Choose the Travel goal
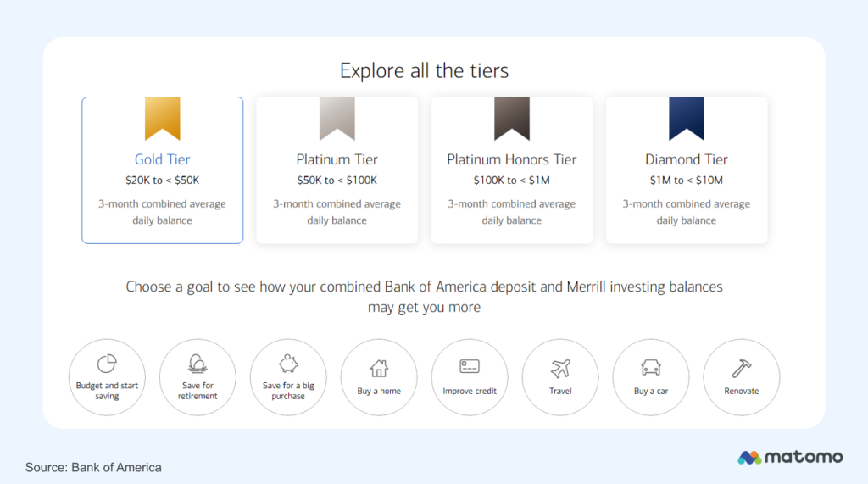This screenshot has width=868, height=484. (x=560, y=377)
